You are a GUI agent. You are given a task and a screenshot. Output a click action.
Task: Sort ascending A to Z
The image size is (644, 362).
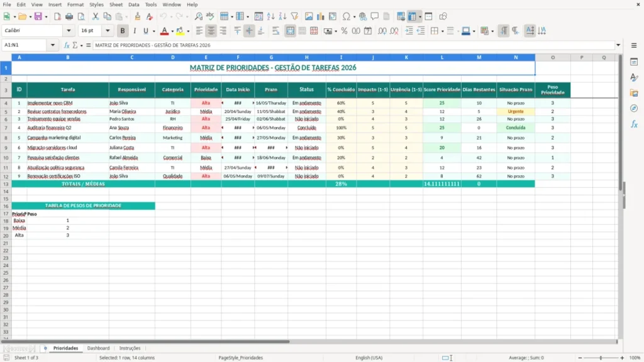pyautogui.click(x=270, y=16)
